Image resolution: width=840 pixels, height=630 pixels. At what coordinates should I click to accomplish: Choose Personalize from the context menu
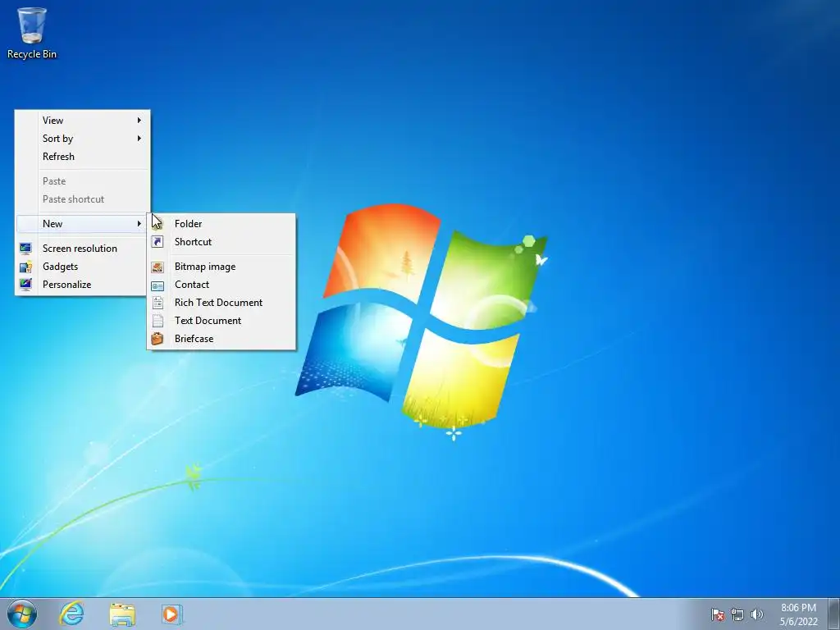[83, 285]
